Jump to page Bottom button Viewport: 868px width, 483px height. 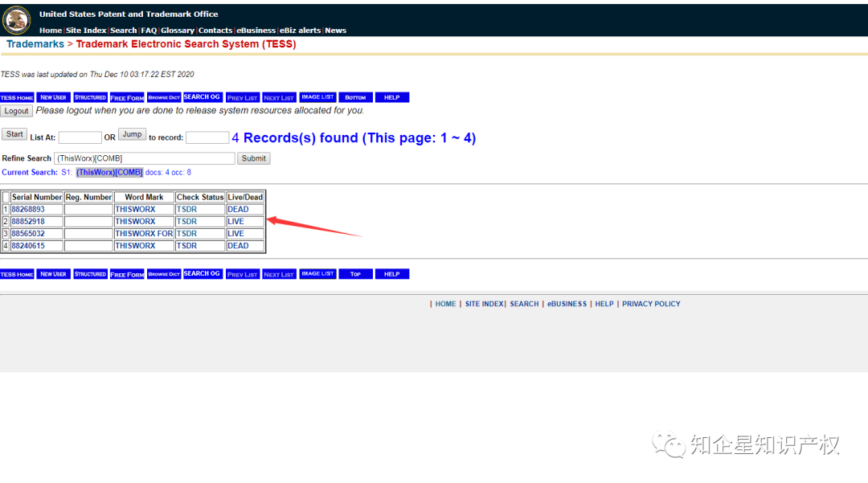(x=355, y=97)
